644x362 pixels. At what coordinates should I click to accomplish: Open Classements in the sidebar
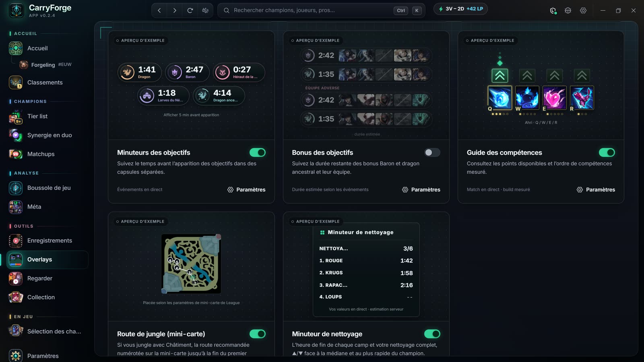pyautogui.click(x=47, y=82)
